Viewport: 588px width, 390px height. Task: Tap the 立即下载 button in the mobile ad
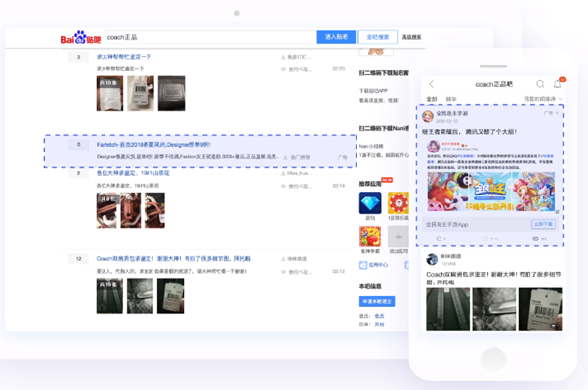(543, 224)
